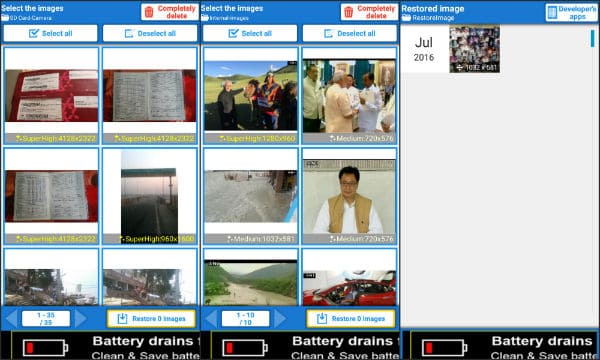The image size is (600, 360).
Task: Open the restored Jul 2016 collage thumbnail
Action: (474, 49)
